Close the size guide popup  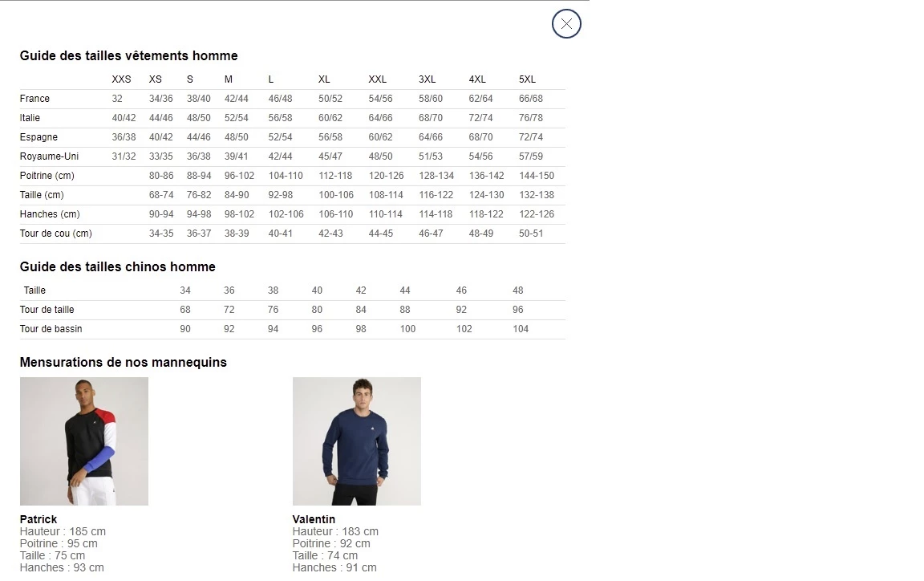click(x=566, y=24)
